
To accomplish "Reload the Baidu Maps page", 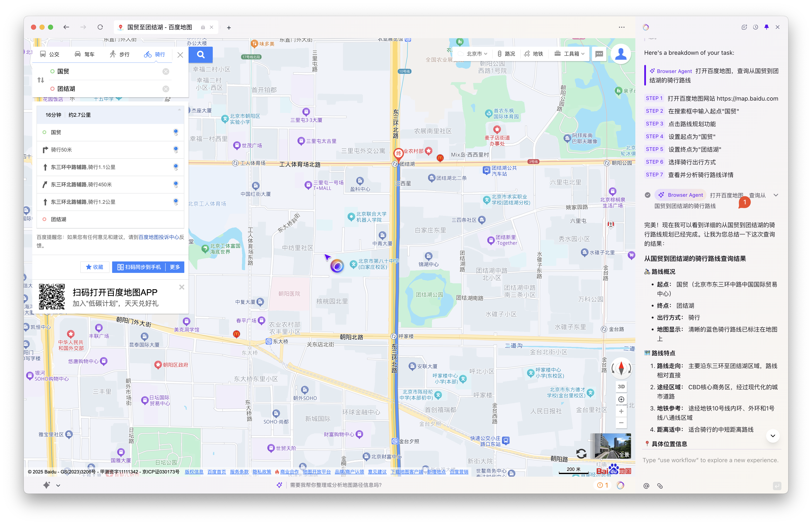I will click(x=100, y=27).
